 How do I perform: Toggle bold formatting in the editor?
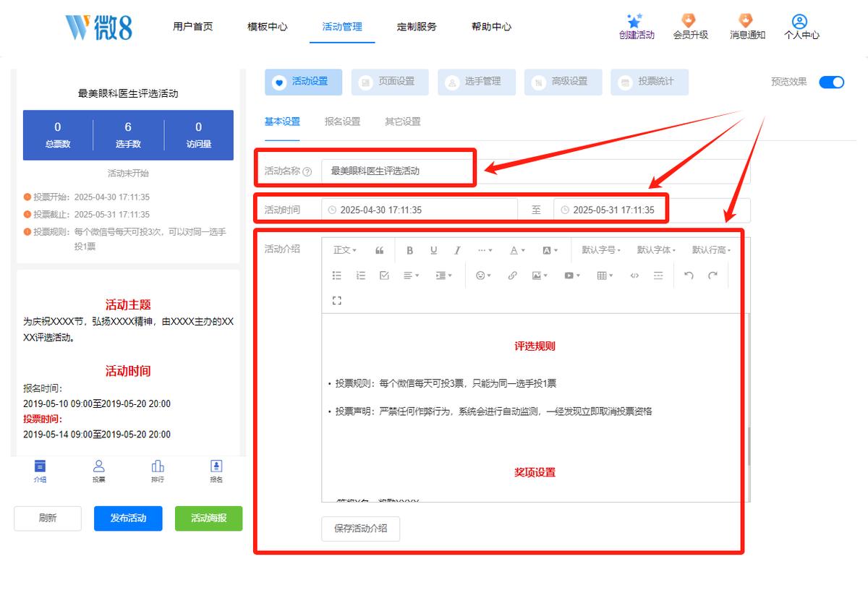409,250
